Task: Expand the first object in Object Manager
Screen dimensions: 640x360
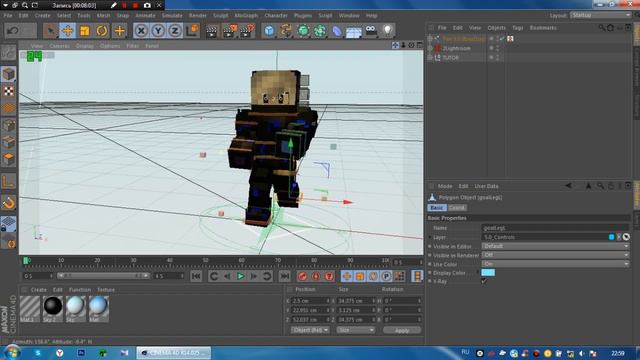Action: (x=430, y=38)
